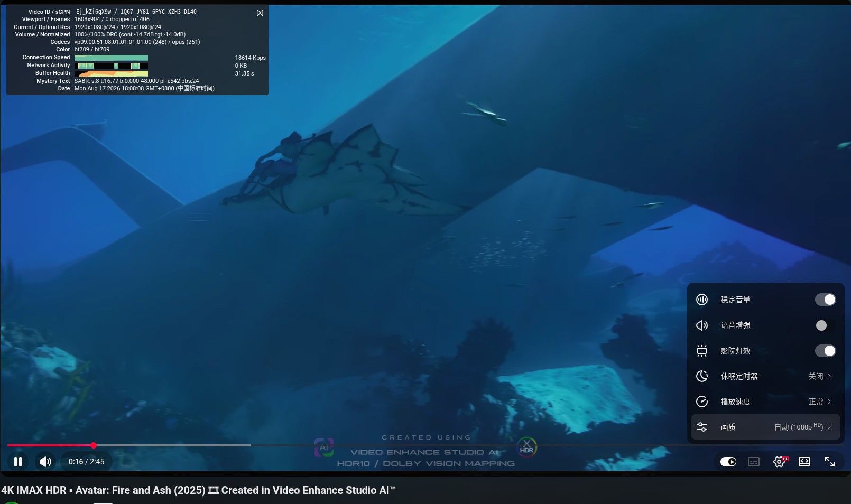This screenshot has height=504, width=851.
Task: Select the 18614 Kbps connection speed value
Action: click(251, 58)
